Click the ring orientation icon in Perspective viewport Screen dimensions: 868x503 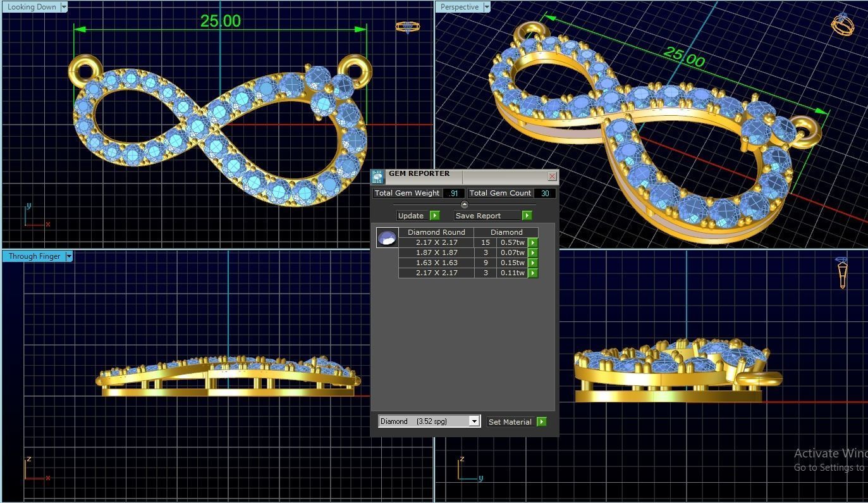pyautogui.click(x=843, y=24)
